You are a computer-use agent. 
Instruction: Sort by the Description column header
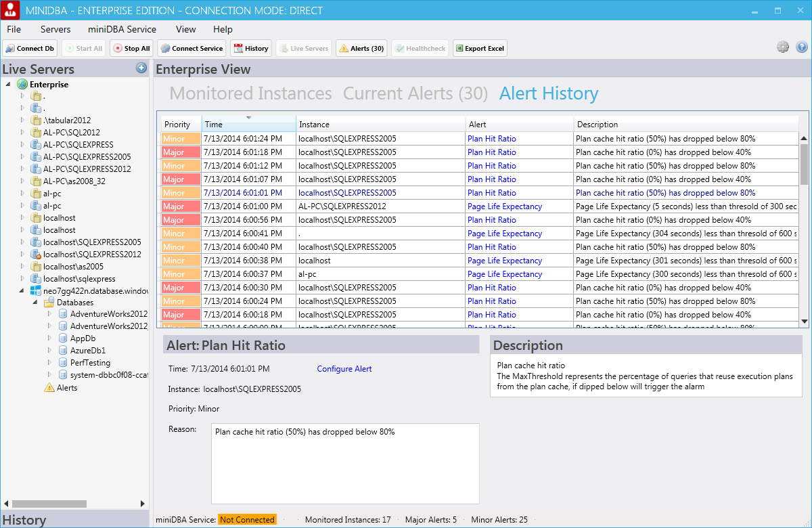click(686, 125)
